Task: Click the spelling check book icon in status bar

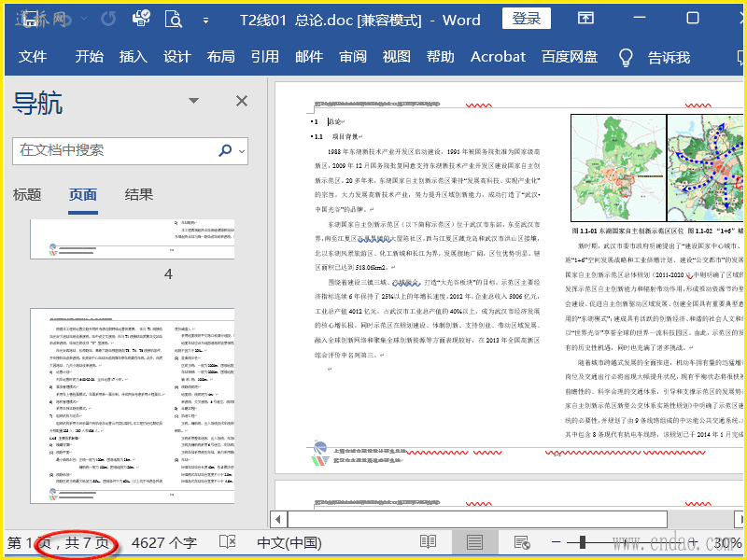Action: (x=227, y=542)
